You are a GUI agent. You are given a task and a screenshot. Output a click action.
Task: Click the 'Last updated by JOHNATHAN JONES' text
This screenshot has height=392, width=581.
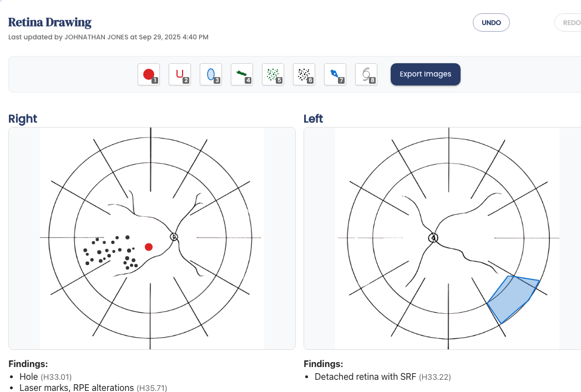pyautogui.click(x=108, y=37)
